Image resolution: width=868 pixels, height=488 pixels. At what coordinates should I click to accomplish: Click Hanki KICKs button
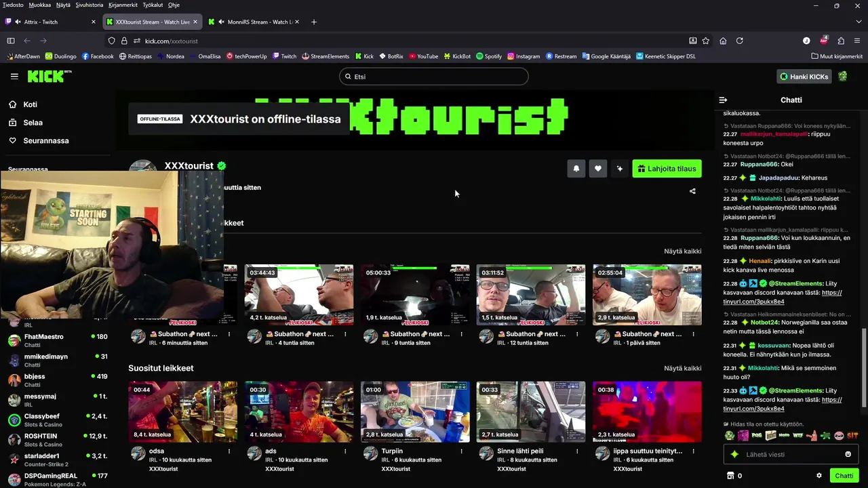tap(804, 77)
